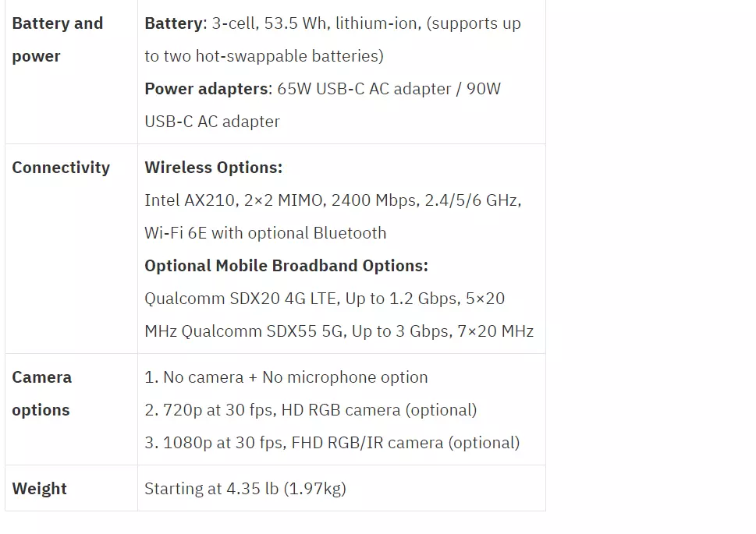Click the "90W" adapter wattage text
Viewport: 756px width, 534px height.
[x=484, y=89]
